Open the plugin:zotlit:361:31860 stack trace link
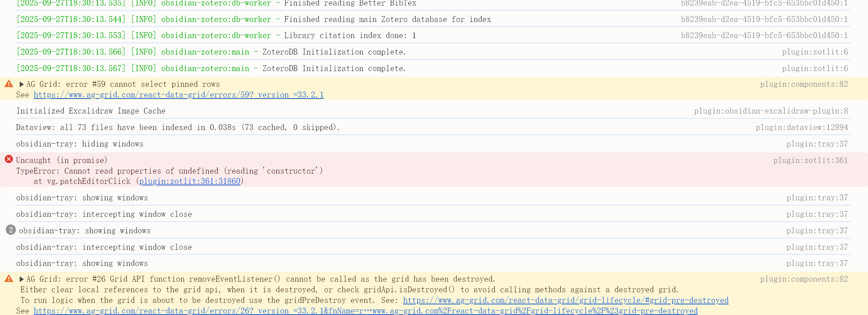The image size is (868, 315). (x=190, y=181)
